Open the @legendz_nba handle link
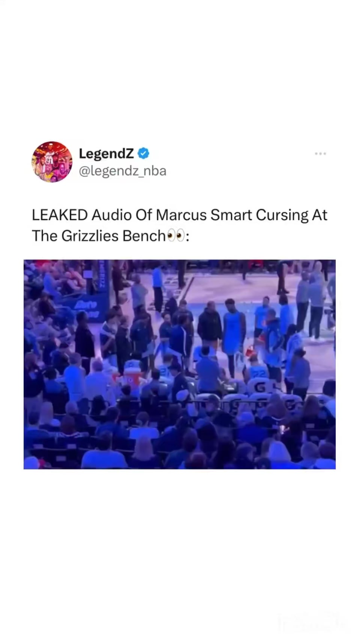The width and height of the screenshot is (362, 644). point(122,171)
